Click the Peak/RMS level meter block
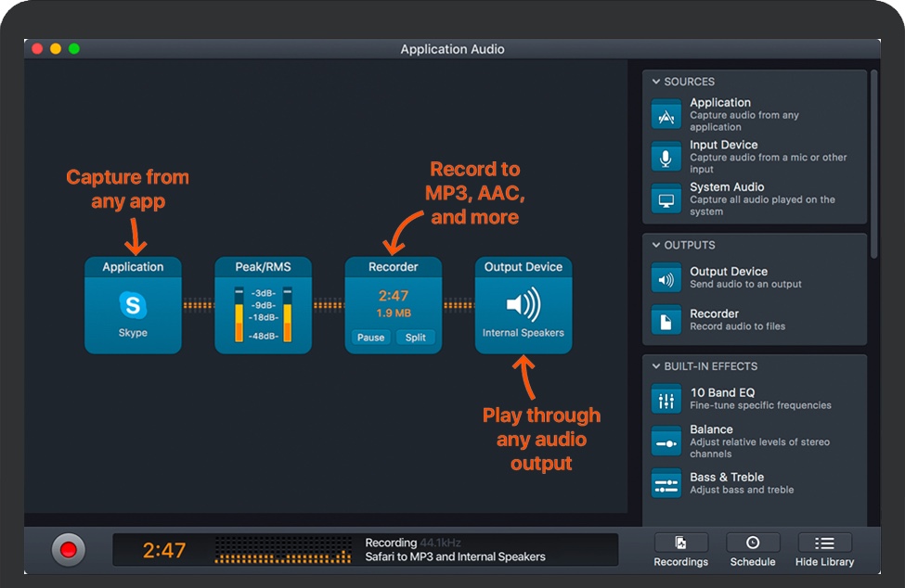The image size is (905, 588). tap(263, 306)
